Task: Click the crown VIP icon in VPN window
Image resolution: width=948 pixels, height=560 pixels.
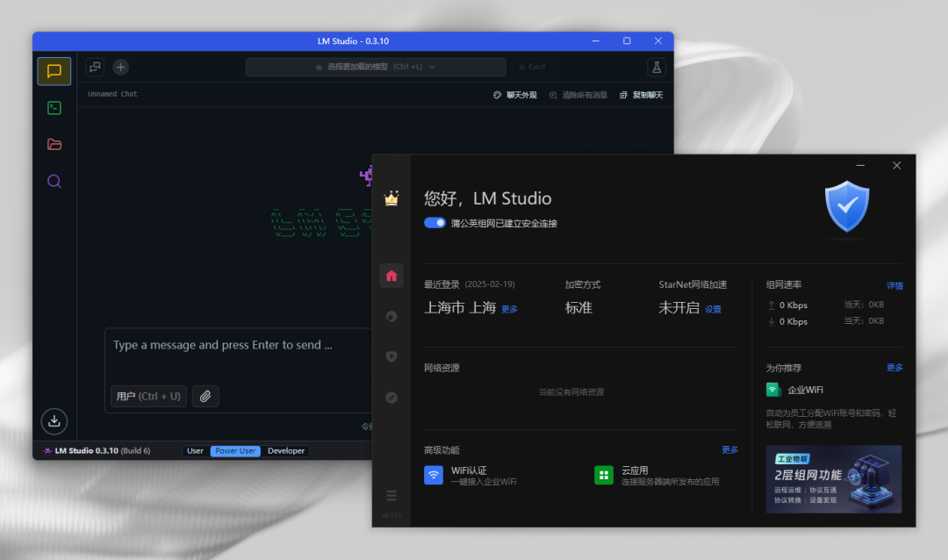Action: point(391,198)
